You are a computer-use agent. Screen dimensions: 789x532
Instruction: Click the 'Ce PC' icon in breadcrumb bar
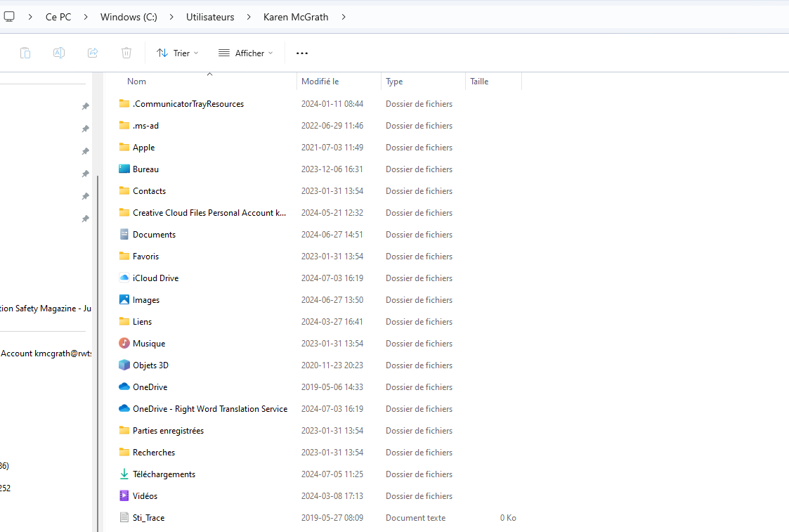[x=58, y=16]
